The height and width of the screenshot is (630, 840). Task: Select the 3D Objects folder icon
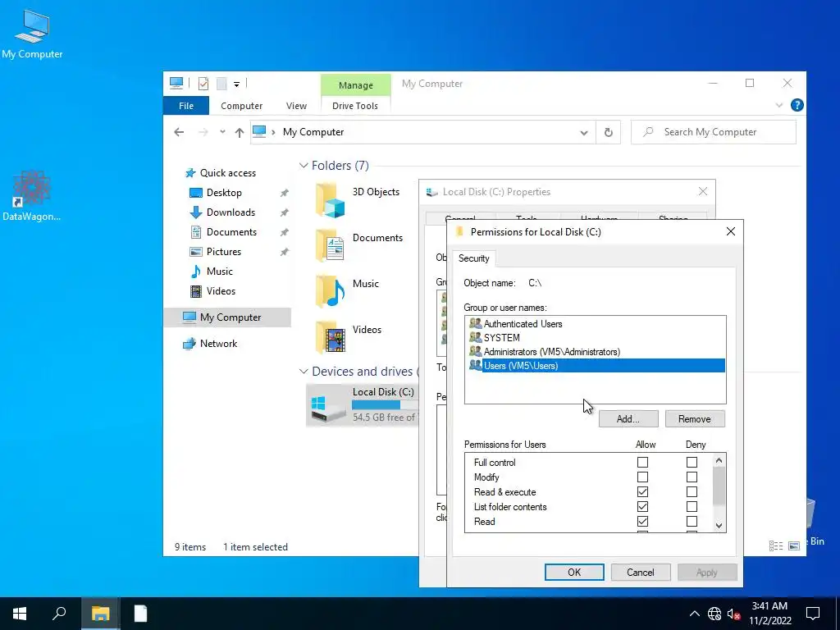pos(330,201)
